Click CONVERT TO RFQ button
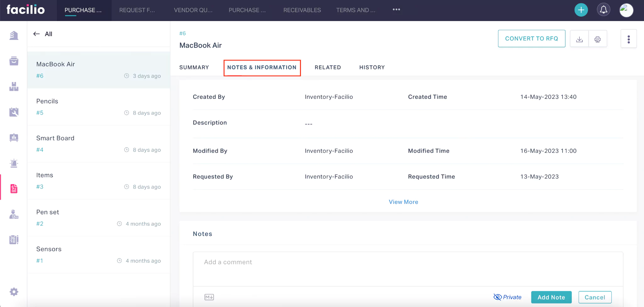644x307 pixels. (x=531, y=39)
